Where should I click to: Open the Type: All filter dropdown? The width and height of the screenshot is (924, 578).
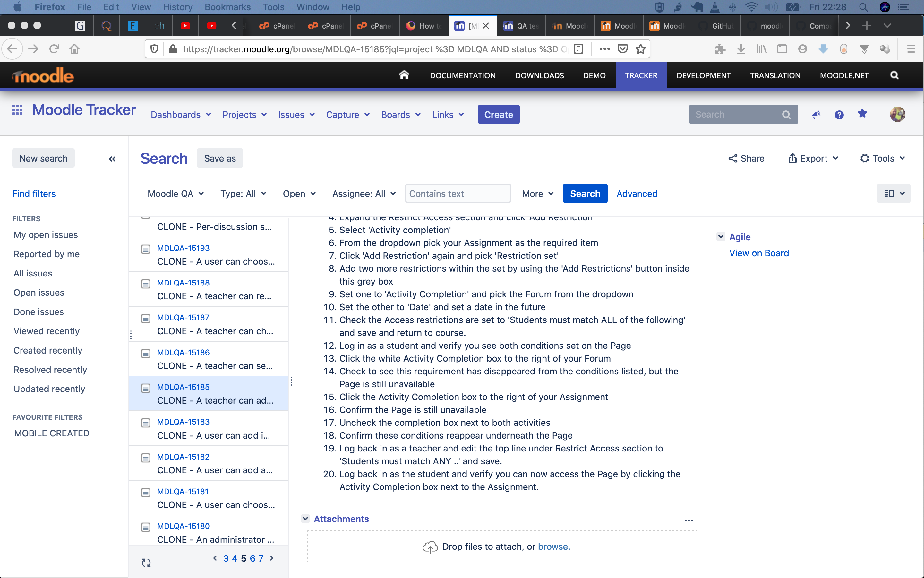coord(243,194)
